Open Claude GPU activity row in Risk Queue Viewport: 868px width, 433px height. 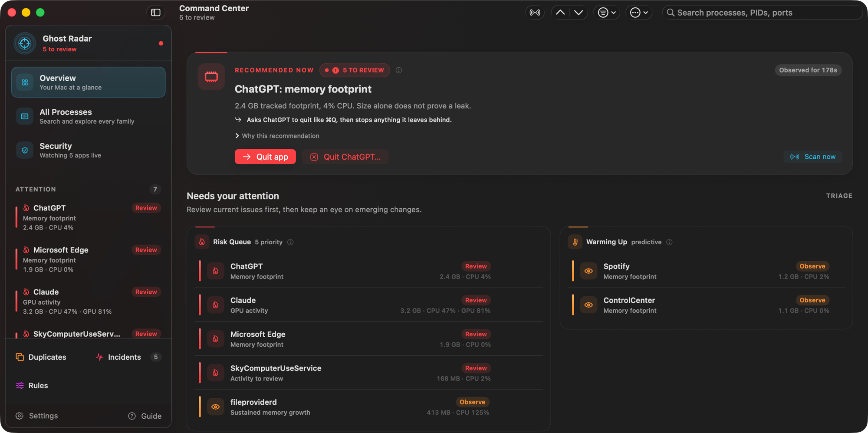369,305
